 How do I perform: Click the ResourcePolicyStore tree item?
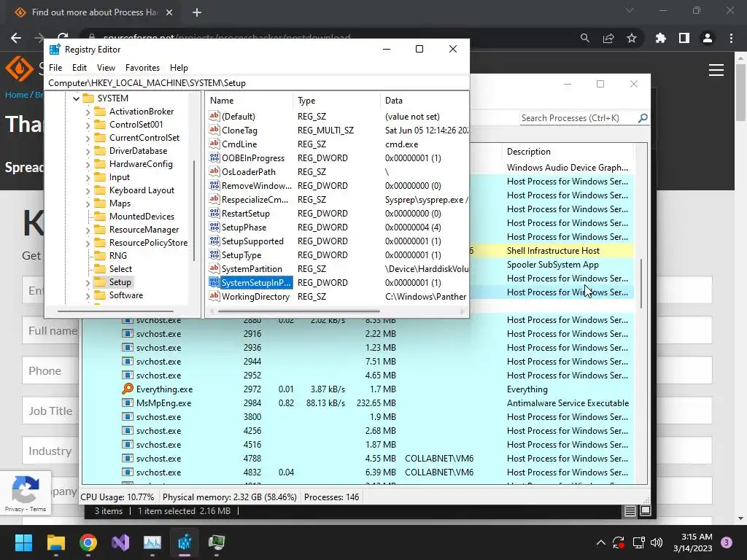click(x=148, y=242)
